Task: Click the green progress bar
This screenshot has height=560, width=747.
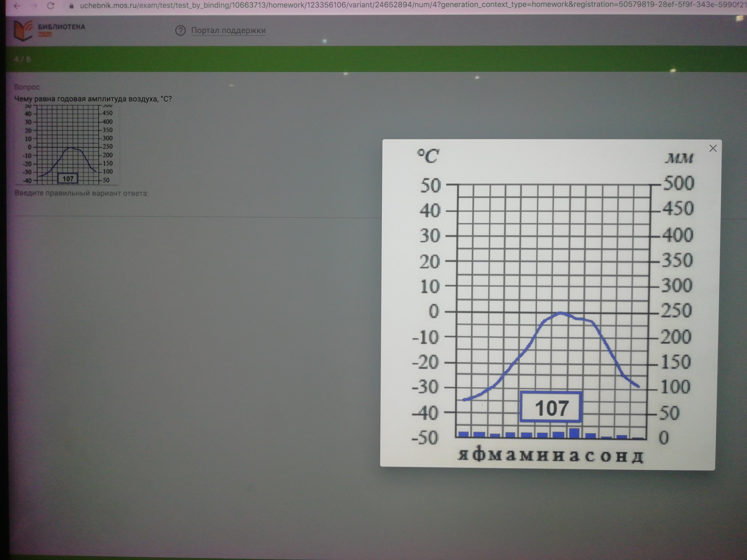Action: (x=372, y=59)
